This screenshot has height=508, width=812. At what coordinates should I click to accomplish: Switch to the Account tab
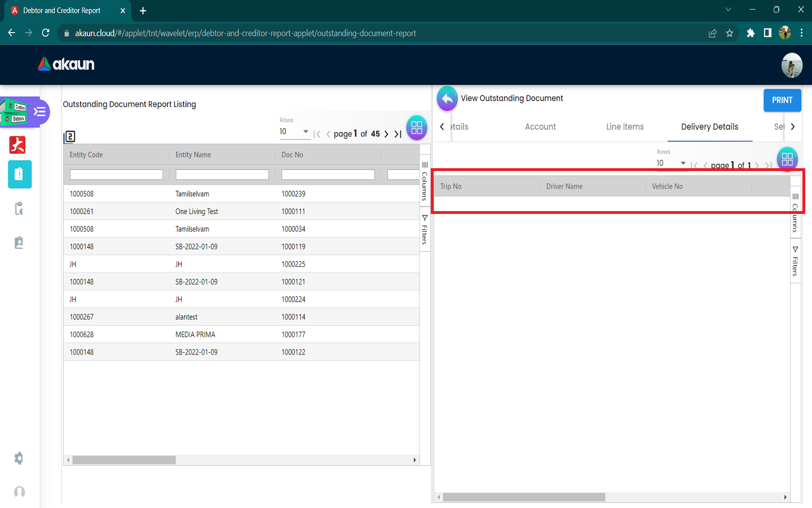click(540, 127)
